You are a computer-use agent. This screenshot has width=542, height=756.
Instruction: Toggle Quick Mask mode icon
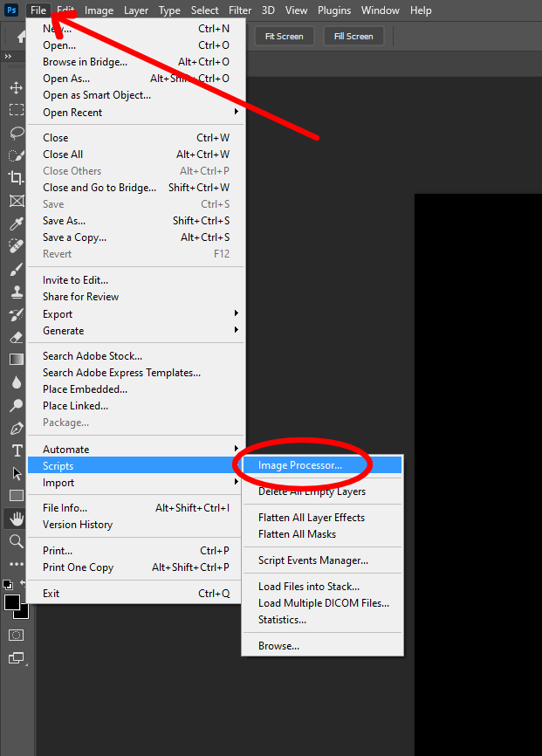[17, 635]
